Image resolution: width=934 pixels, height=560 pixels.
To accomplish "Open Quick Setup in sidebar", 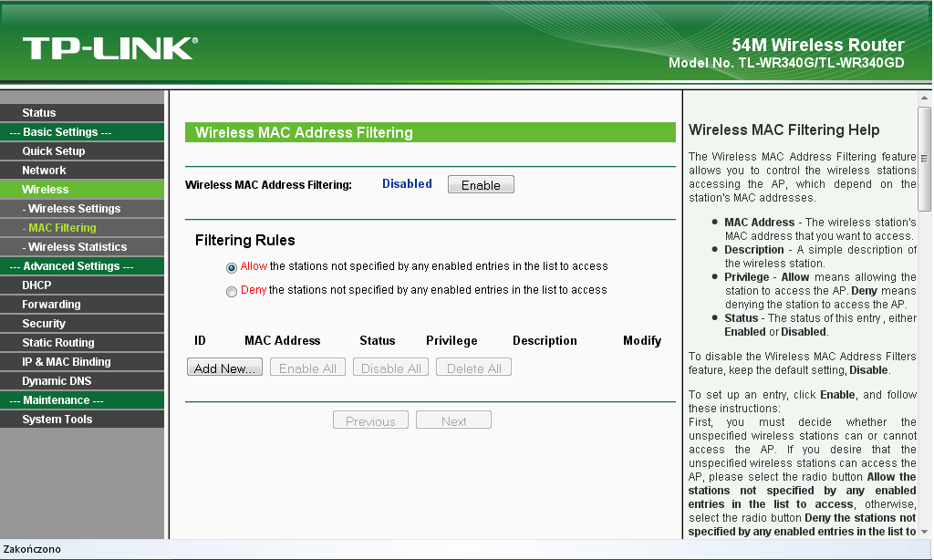I will (82, 150).
